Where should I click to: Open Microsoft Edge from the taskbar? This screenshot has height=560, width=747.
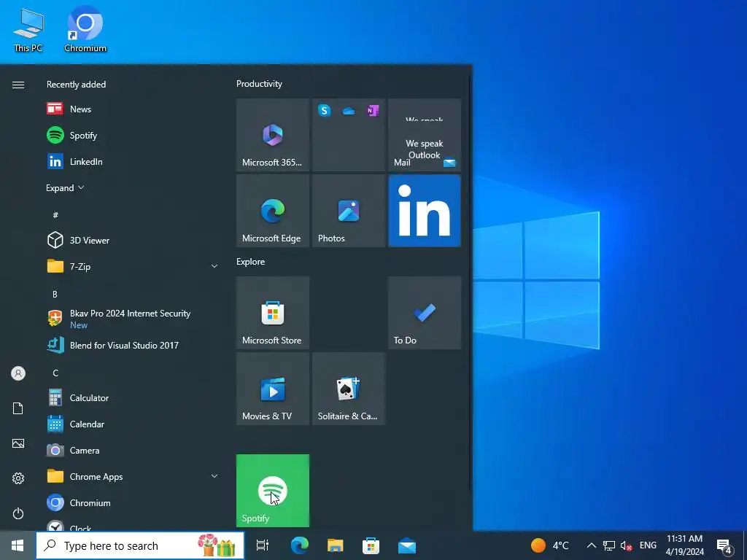299,545
